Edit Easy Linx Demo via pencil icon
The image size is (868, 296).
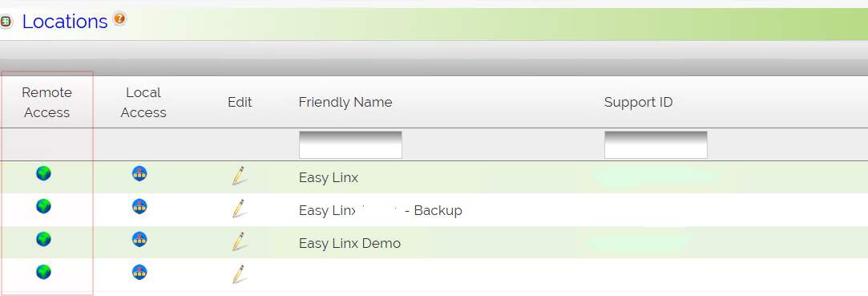click(x=239, y=241)
